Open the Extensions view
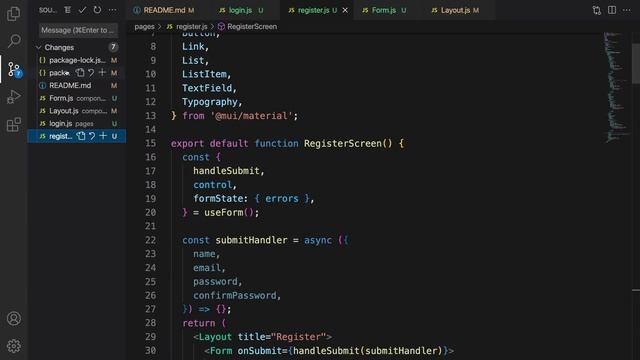Screen dimensions: 640x360 pos(13,124)
